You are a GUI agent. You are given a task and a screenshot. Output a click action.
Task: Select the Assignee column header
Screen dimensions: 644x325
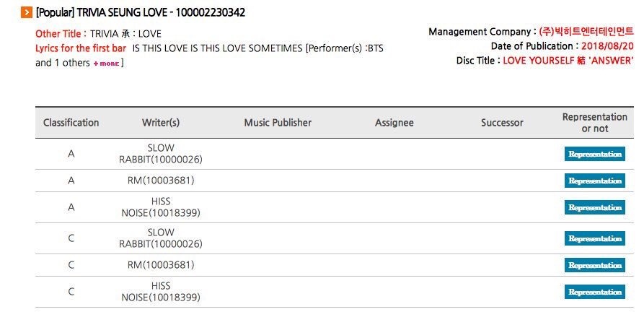[x=394, y=123]
